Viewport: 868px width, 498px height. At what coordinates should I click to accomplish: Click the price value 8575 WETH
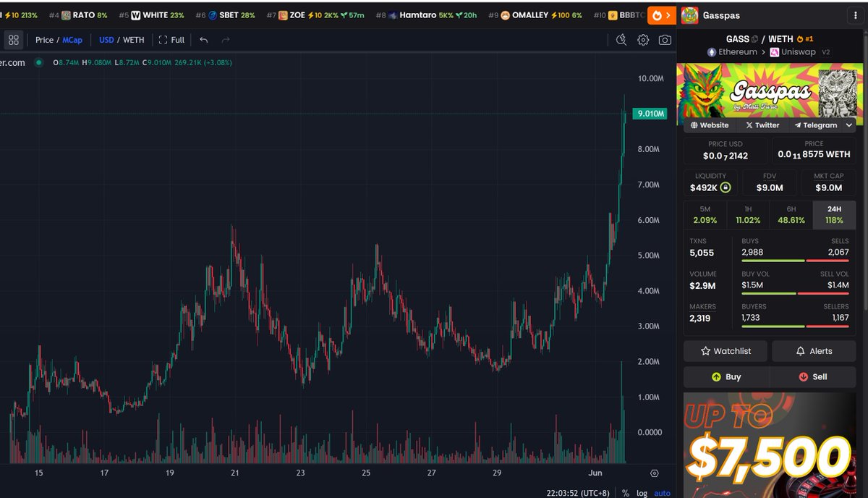tap(814, 154)
